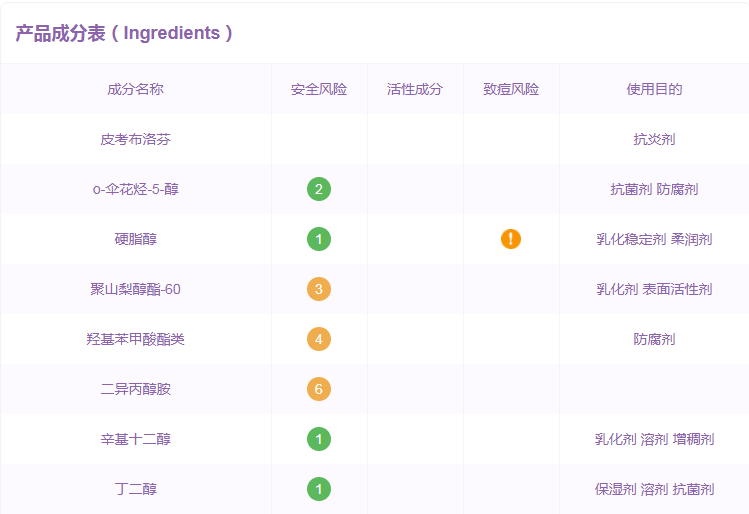This screenshot has height=514, width=749.
Task: Open ingredient link 二异丙醇胺
Action: 136,389
